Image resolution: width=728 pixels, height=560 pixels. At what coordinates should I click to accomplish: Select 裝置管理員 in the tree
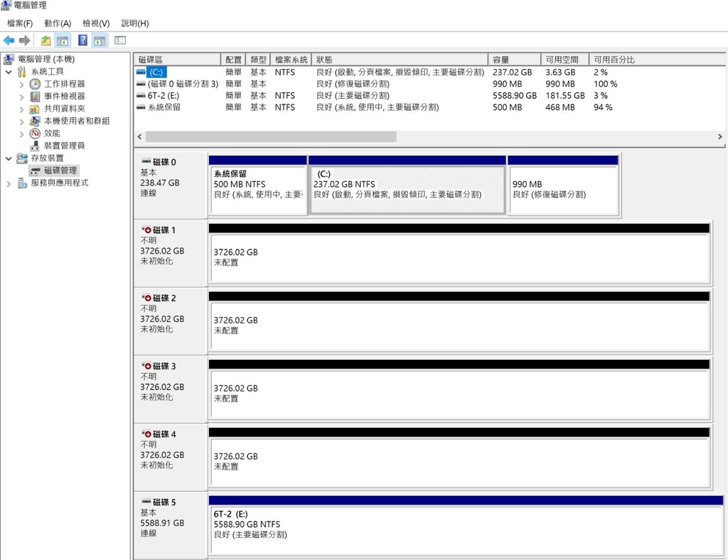[64, 146]
